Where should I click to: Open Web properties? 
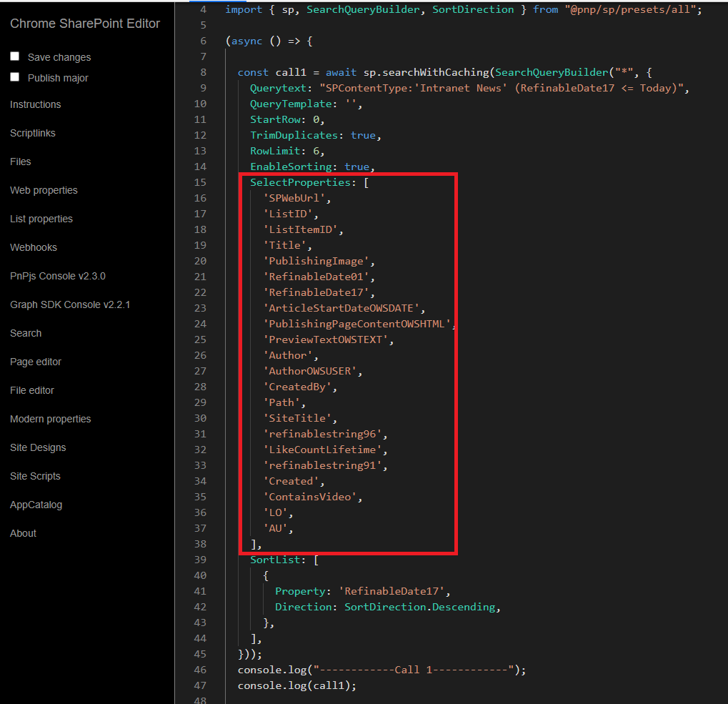tap(44, 190)
